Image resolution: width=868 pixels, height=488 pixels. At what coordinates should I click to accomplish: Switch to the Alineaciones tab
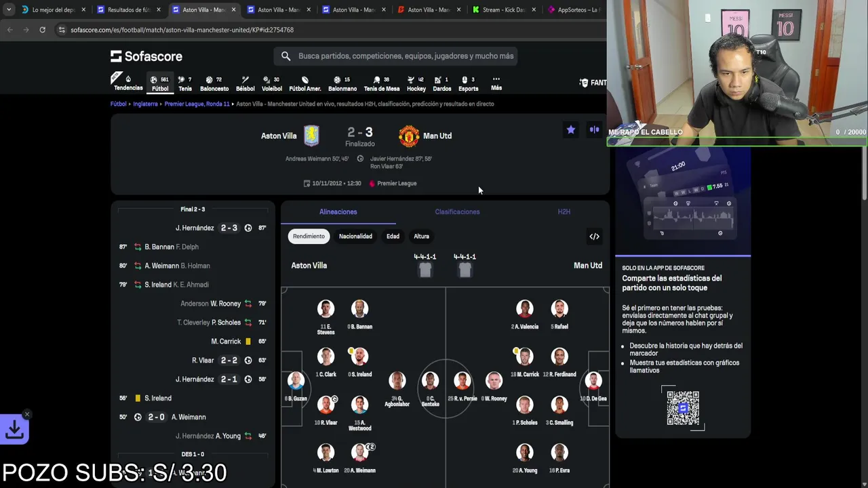338,211
